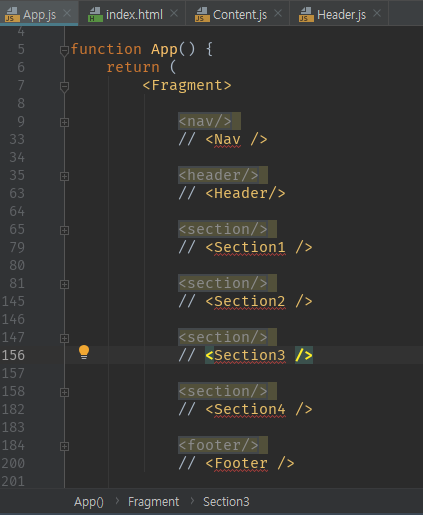Image resolution: width=423 pixels, height=515 pixels.
Task: Click line number 5 in the gutter
Action: [21, 49]
